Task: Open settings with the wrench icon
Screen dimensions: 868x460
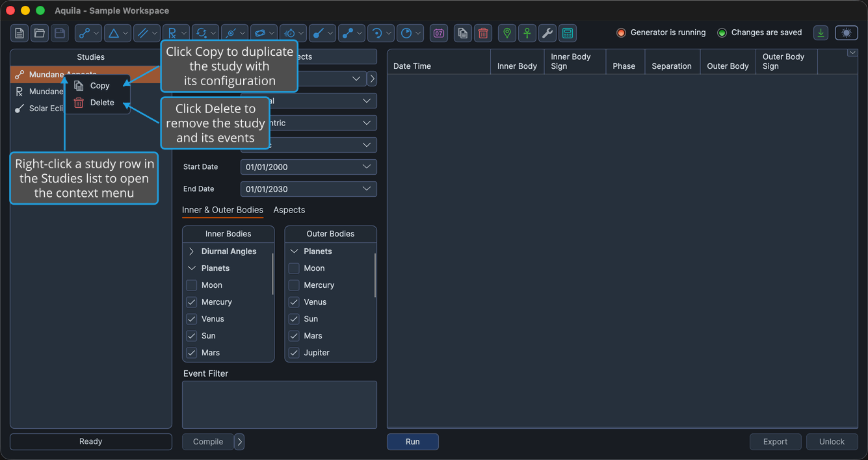Action: [x=547, y=33]
